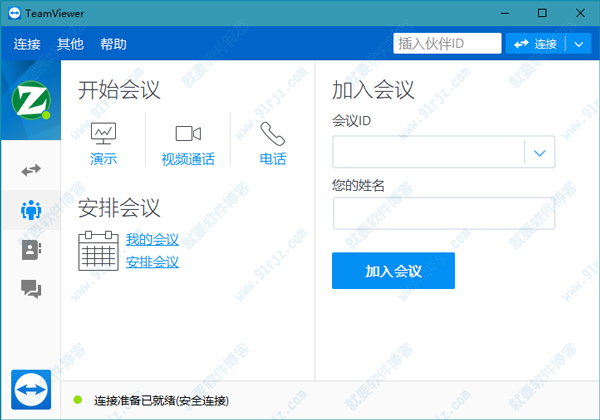The width and height of the screenshot is (600, 420).
Task: Expand the 会议ID dropdown arrow
Action: tap(539, 153)
